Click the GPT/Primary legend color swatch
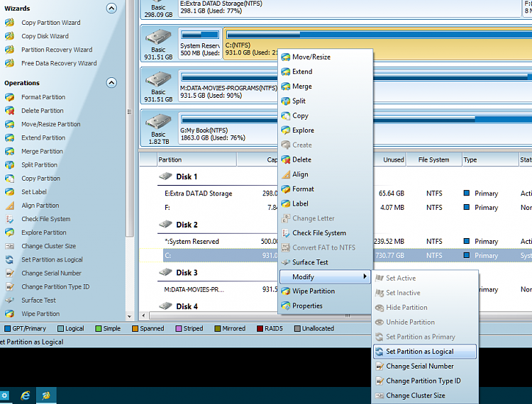 coord(8,328)
